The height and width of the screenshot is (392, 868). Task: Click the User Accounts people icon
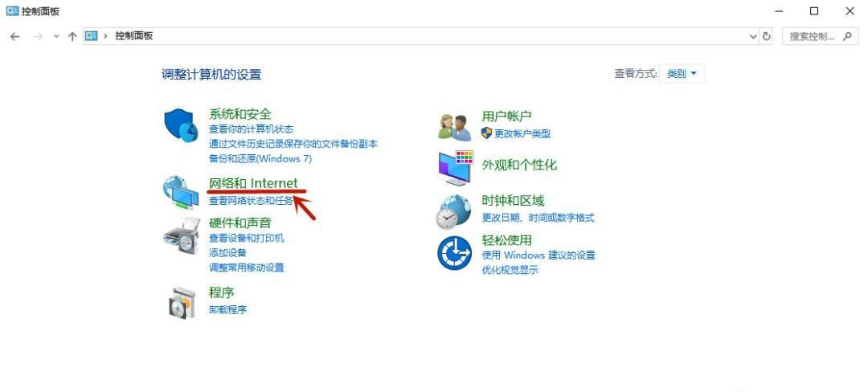click(x=454, y=126)
